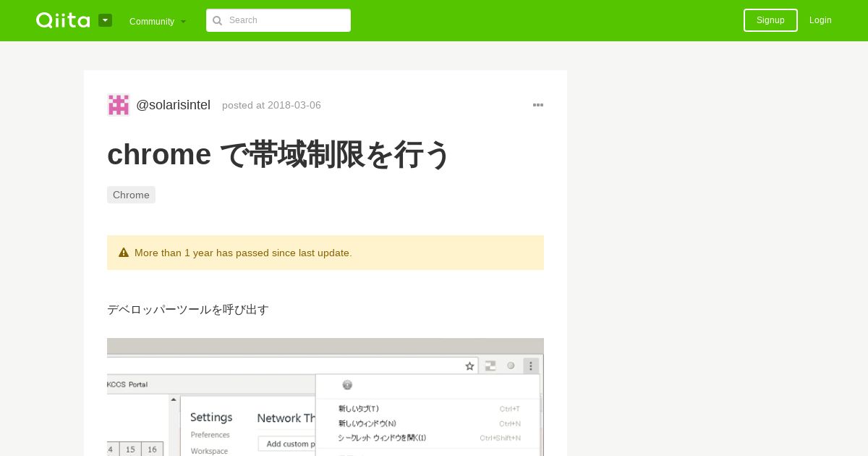Select the Chrome tag
The image size is (868, 456).
(131, 195)
